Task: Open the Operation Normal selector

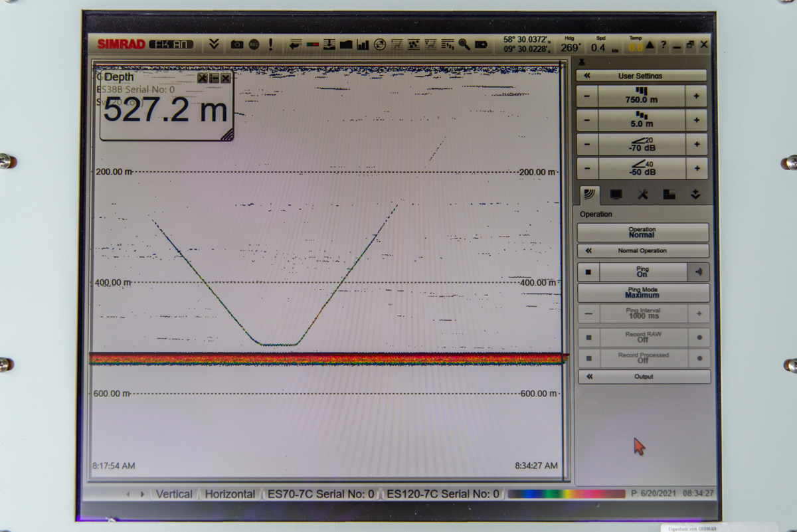Action: click(642, 232)
